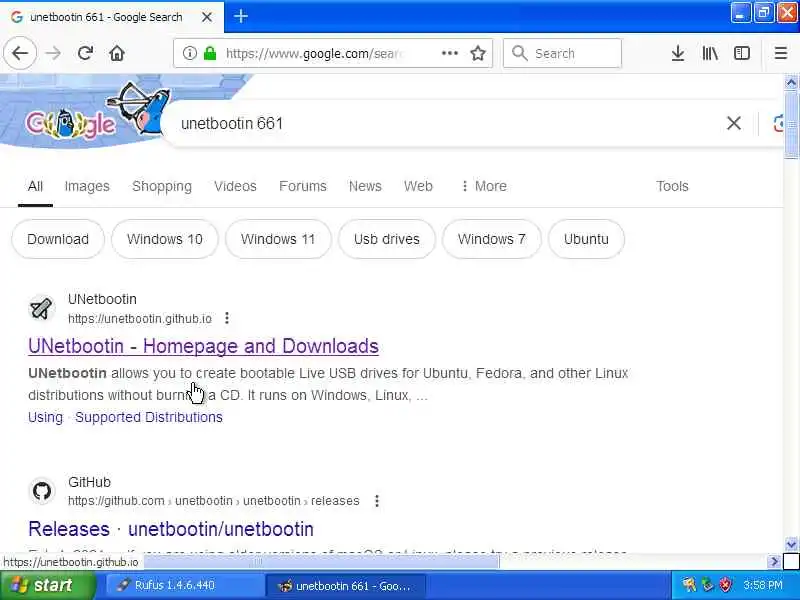Switch to Images results
The image size is (800, 600).
pyautogui.click(x=87, y=186)
